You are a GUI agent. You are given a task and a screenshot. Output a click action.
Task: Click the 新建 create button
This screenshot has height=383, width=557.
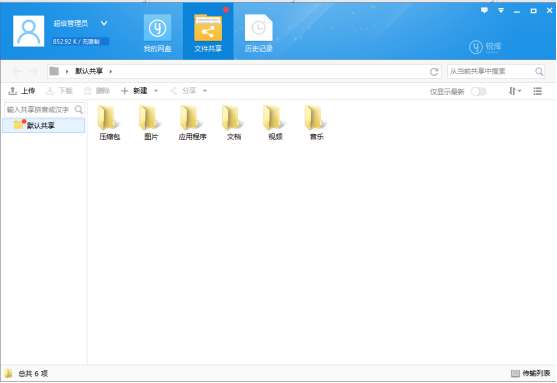(134, 91)
